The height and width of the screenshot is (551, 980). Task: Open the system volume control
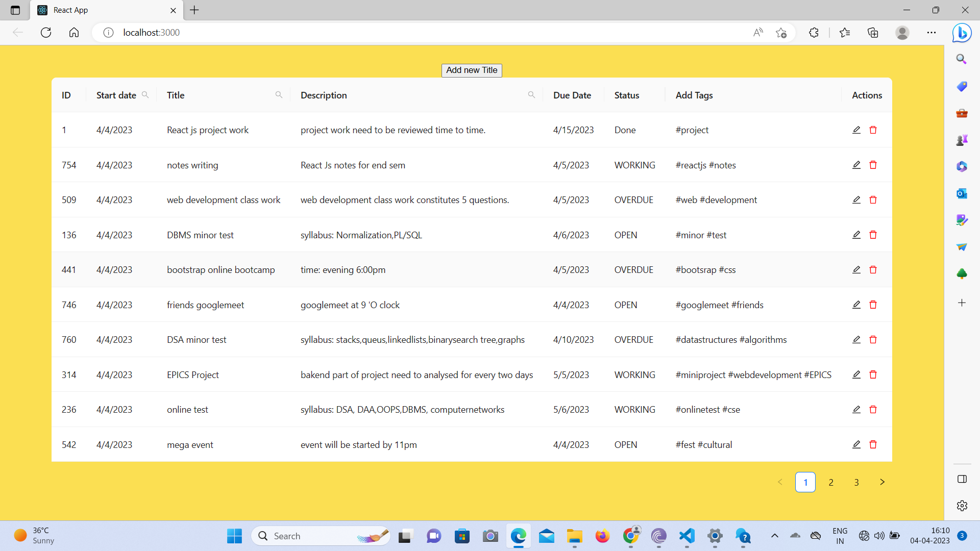click(879, 536)
